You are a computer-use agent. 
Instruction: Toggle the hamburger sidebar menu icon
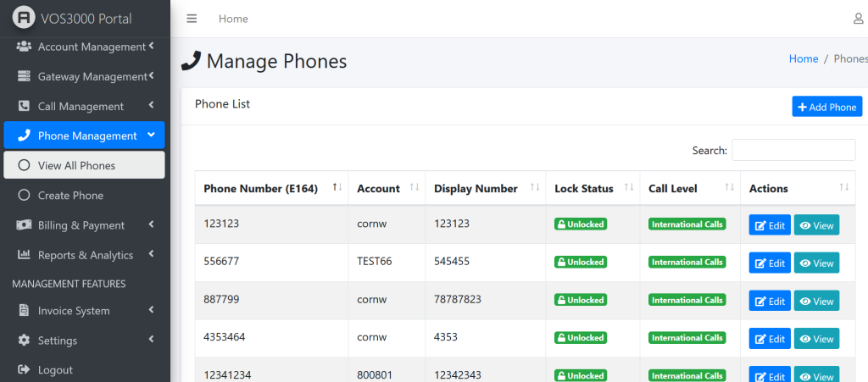(x=192, y=19)
